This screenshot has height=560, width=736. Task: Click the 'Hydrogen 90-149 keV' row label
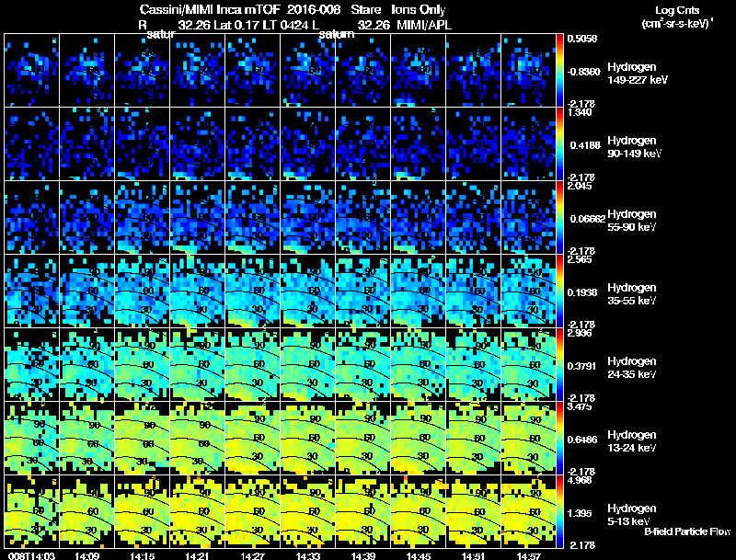(634, 147)
